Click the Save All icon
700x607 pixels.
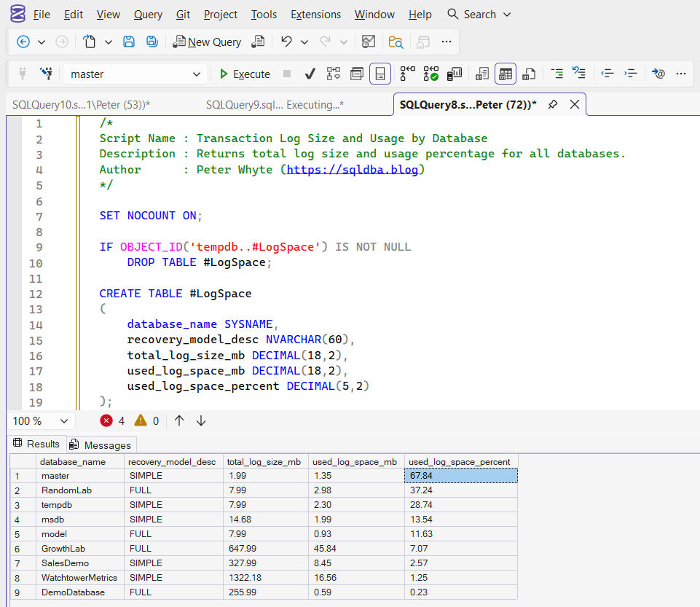click(152, 42)
